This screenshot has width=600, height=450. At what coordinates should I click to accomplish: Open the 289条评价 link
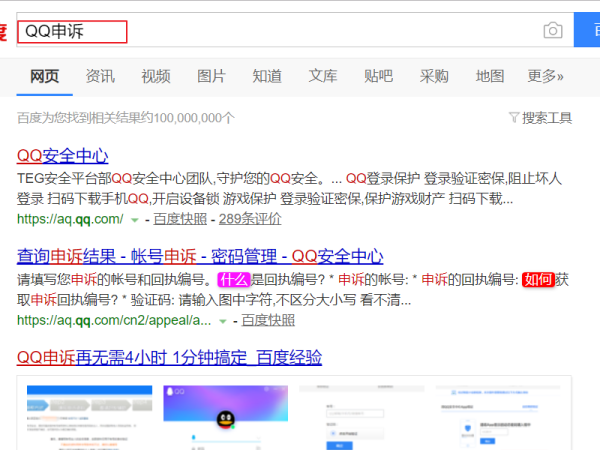tap(250, 219)
